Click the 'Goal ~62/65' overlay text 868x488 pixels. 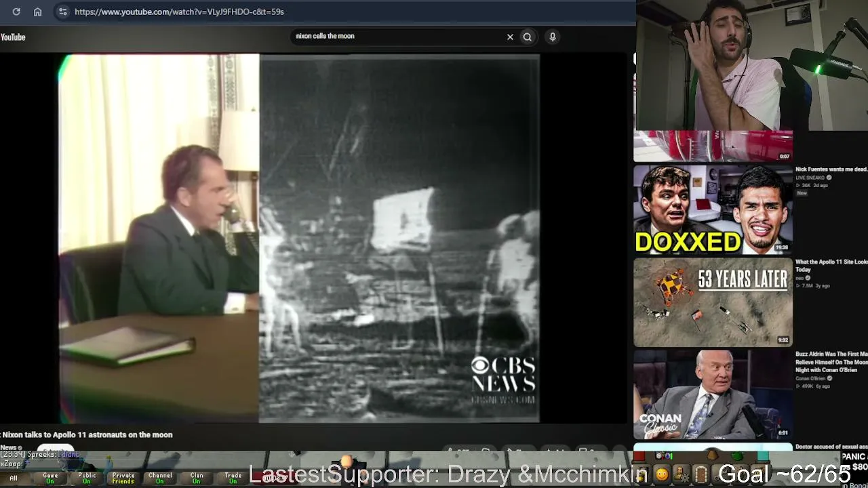pos(785,474)
